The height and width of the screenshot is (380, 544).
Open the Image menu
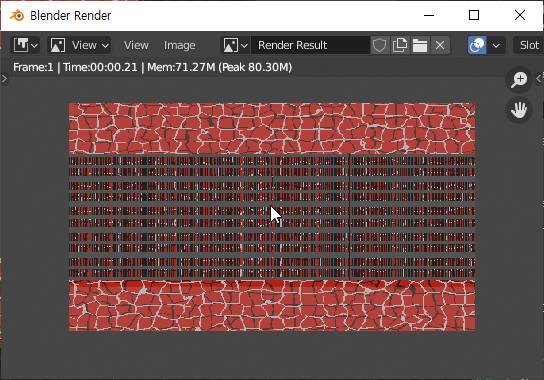click(179, 45)
